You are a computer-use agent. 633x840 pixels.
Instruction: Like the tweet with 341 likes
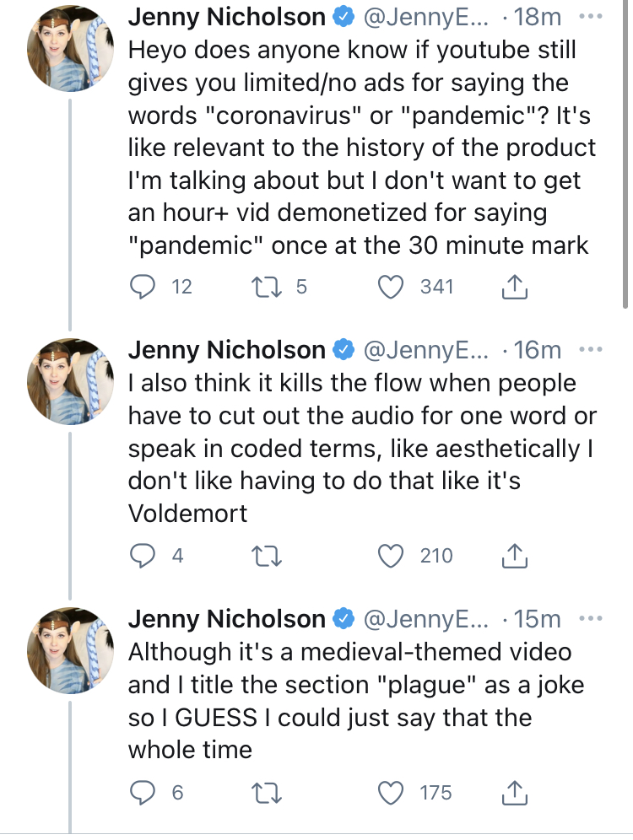pos(391,287)
